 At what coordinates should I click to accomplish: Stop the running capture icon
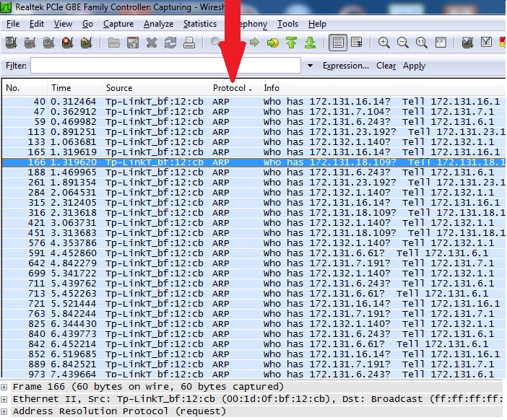68,43
